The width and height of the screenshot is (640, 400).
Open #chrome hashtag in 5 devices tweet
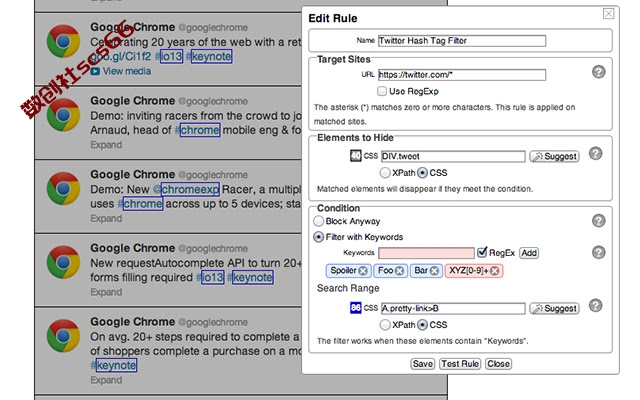click(140, 204)
